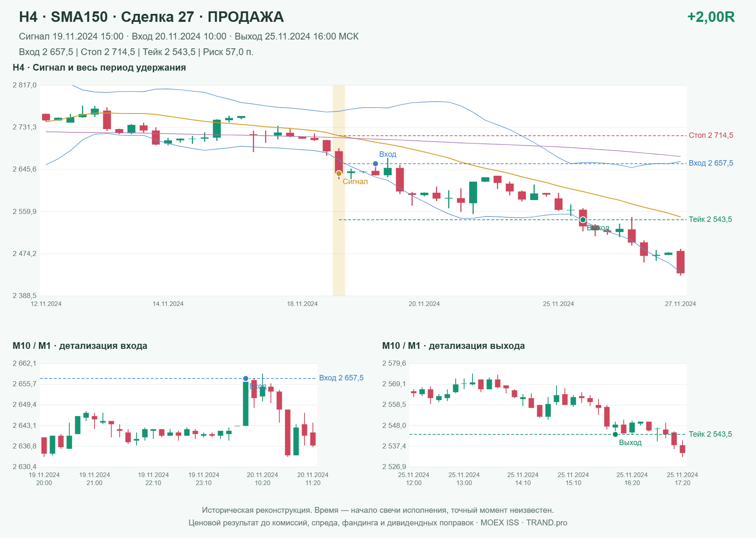756x538 pixels.
Task: Click "Тейк 2 543,5" label beside exit detail chart
Action: 710,434
